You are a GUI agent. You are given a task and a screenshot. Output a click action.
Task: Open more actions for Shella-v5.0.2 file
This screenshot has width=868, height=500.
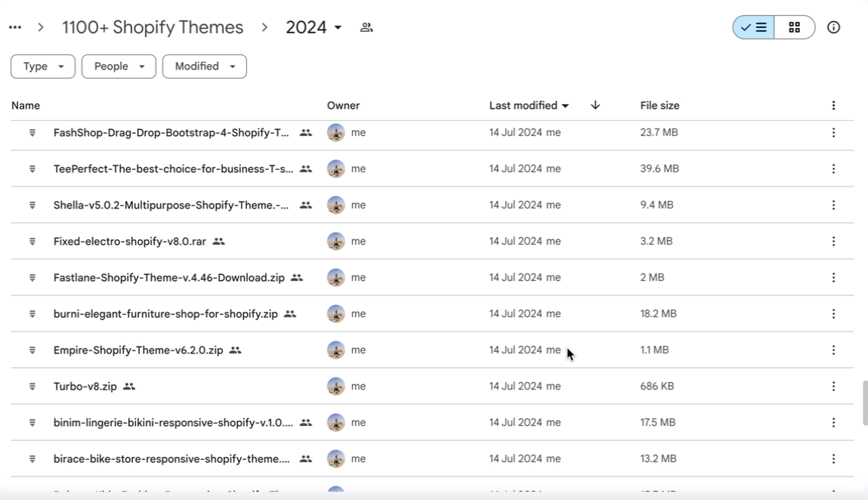(834, 205)
